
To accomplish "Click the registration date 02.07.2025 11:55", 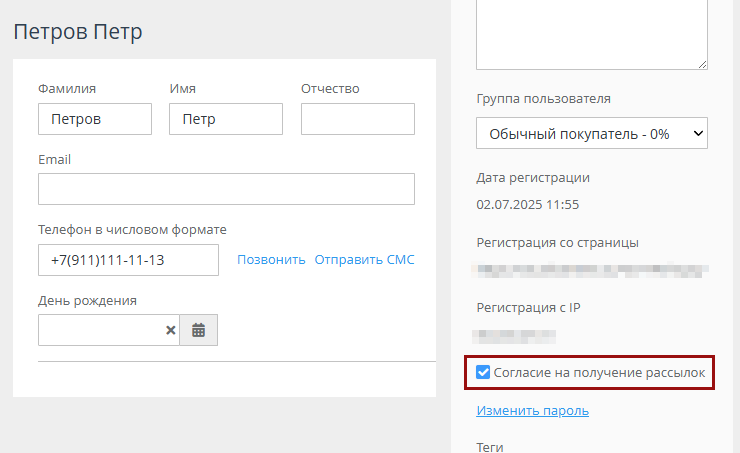I will (528, 205).
